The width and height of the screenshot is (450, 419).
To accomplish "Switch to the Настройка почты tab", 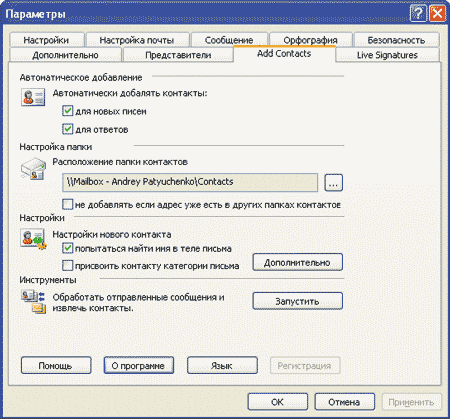I will (x=137, y=40).
